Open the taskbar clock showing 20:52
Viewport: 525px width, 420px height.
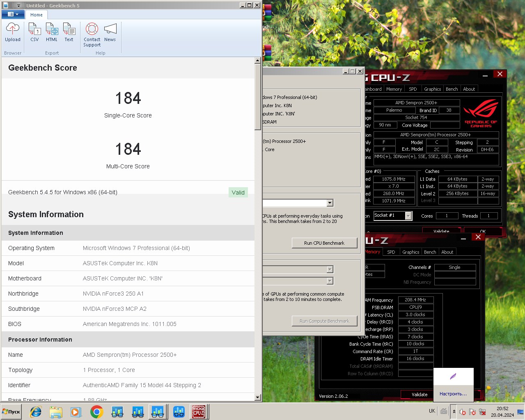click(502, 412)
